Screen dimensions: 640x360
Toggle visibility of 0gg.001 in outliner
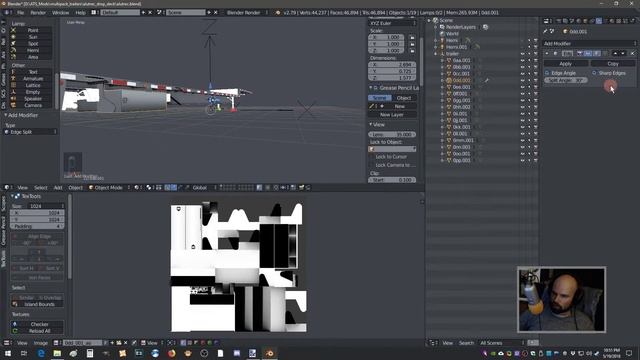(x=522, y=100)
